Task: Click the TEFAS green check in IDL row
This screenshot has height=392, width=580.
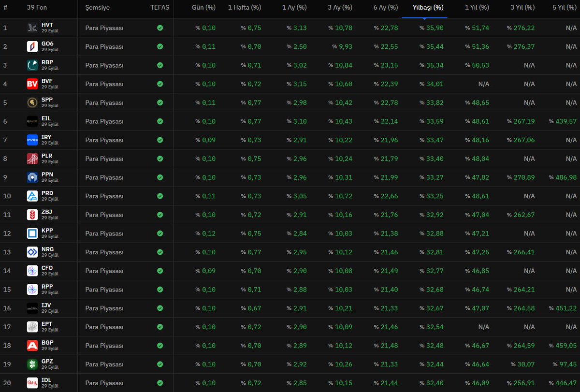Action: point(160,383)
